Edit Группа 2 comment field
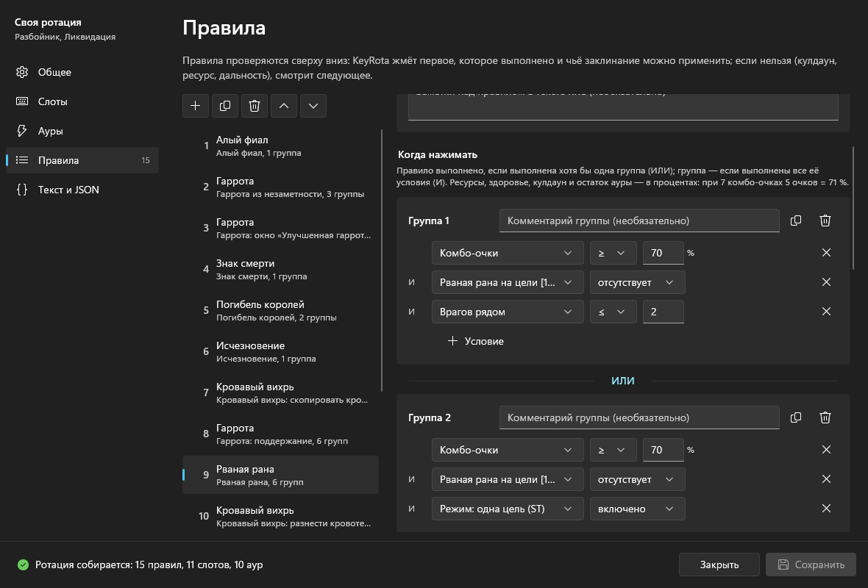The width and height of the screenshot is (868, 588). [639, 417]
